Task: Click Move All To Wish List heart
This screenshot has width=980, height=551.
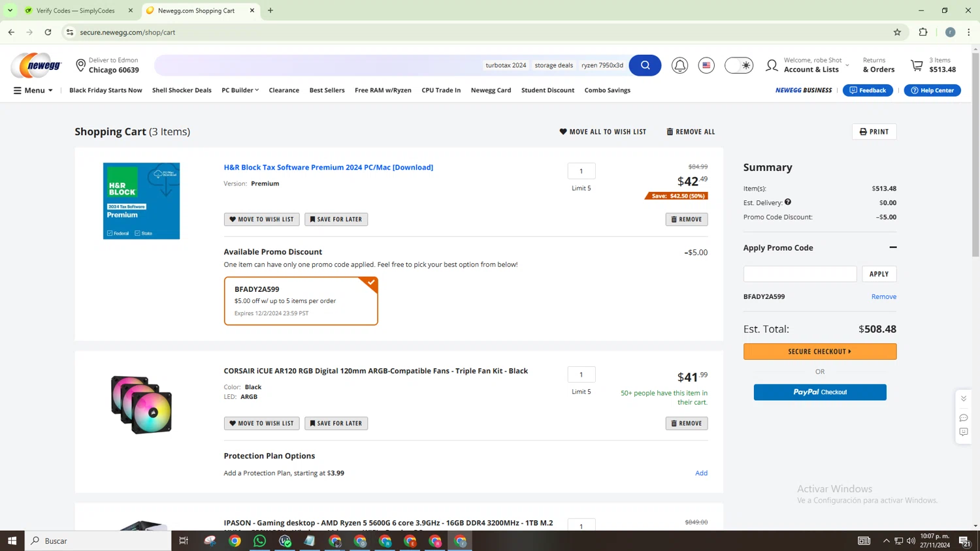Action: click(x=602, y=132)
